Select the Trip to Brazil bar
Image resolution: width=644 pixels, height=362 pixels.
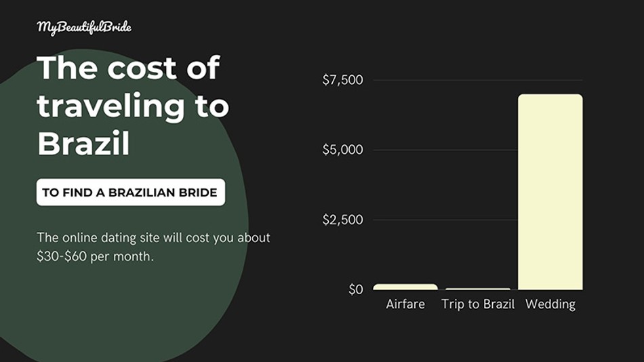tap(478, 289)
